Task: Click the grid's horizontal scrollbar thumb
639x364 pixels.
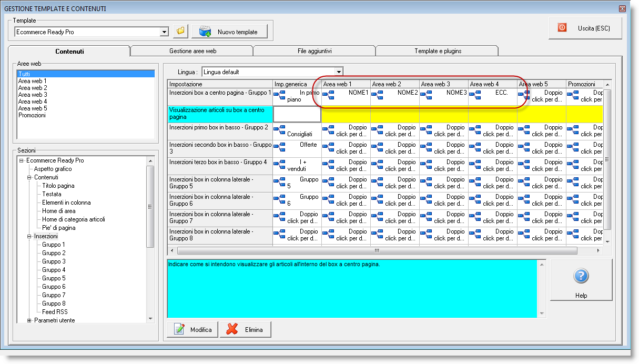Action: pyautogui.click(x=377, y=251)
